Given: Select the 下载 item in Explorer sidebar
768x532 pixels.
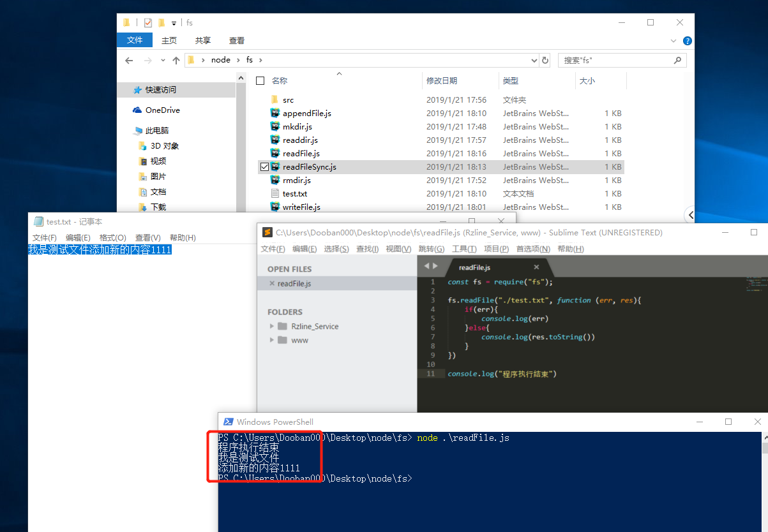Looking at the screenshot, I should (158, 207).
